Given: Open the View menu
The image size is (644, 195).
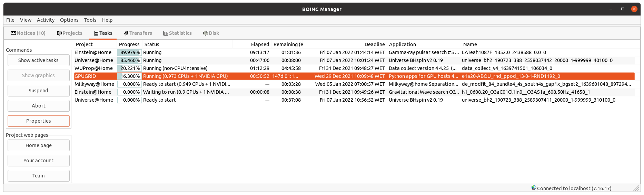Looking at the screenshot, I should pos(26,20).
